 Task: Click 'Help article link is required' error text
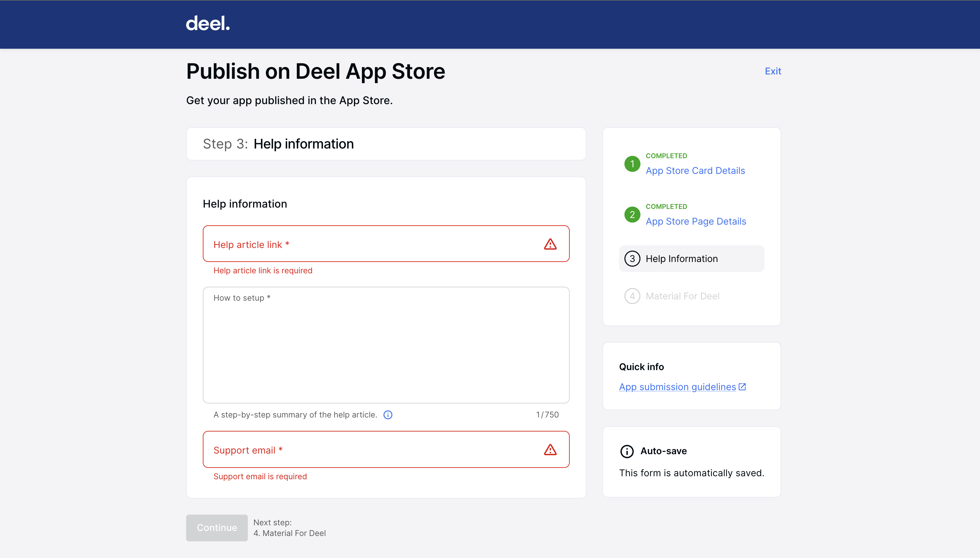click(x=263, y=271)
